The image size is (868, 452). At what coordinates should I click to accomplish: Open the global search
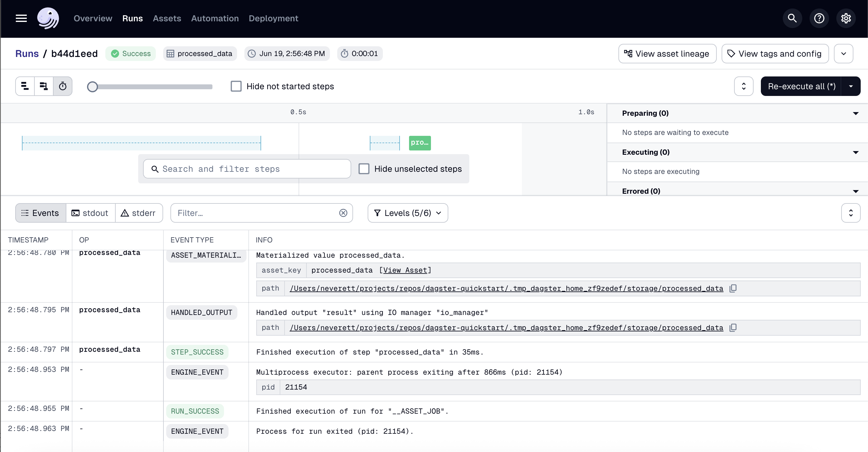[792, 18]
